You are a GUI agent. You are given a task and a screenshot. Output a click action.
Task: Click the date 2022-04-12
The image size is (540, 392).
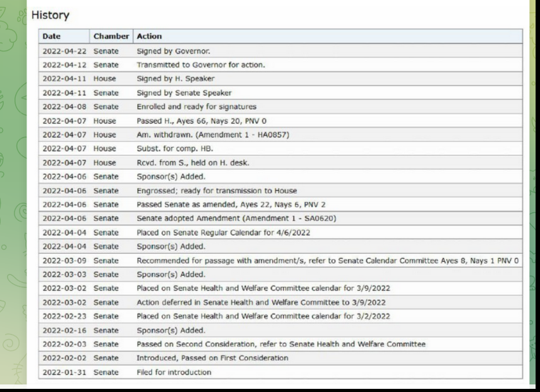click(x=64, y=65)
